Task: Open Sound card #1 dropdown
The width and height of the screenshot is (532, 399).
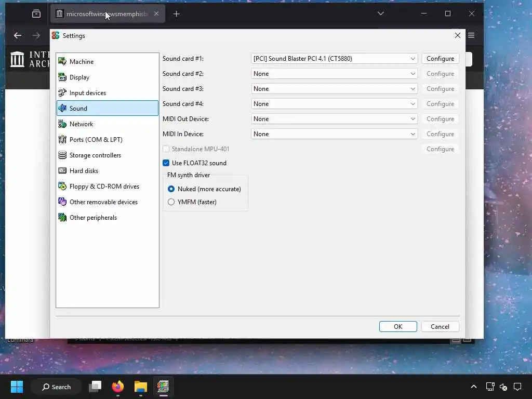Action: click(x=334, y=59)
